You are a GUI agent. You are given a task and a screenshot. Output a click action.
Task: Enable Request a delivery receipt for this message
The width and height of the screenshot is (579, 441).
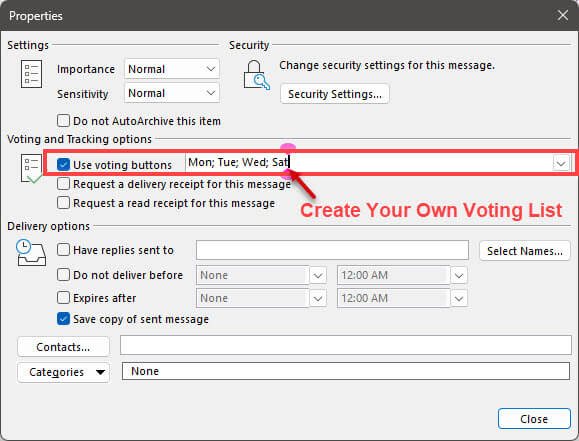click(64, 184)
